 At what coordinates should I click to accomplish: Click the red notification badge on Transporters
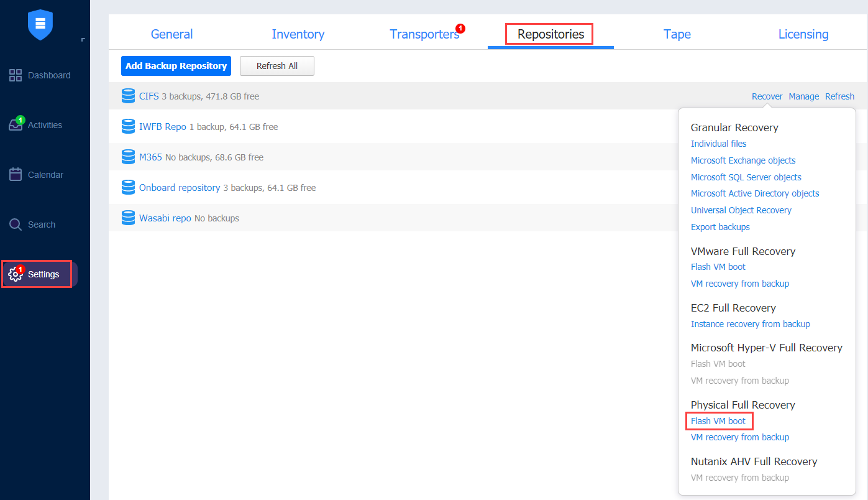click(460, 28)
